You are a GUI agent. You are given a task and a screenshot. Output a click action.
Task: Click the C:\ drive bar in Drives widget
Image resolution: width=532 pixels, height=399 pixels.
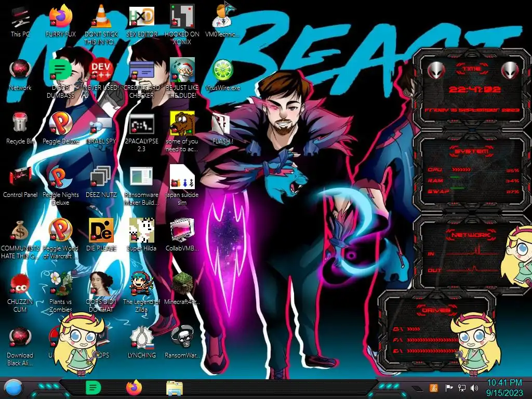[x=413, y=329]
